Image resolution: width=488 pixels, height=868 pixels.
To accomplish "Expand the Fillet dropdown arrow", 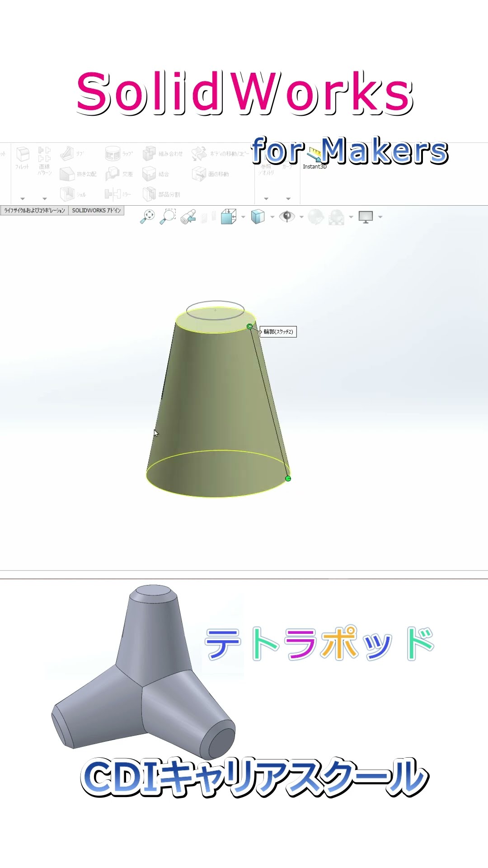I will pyautogui.click(x=23, y=198).
